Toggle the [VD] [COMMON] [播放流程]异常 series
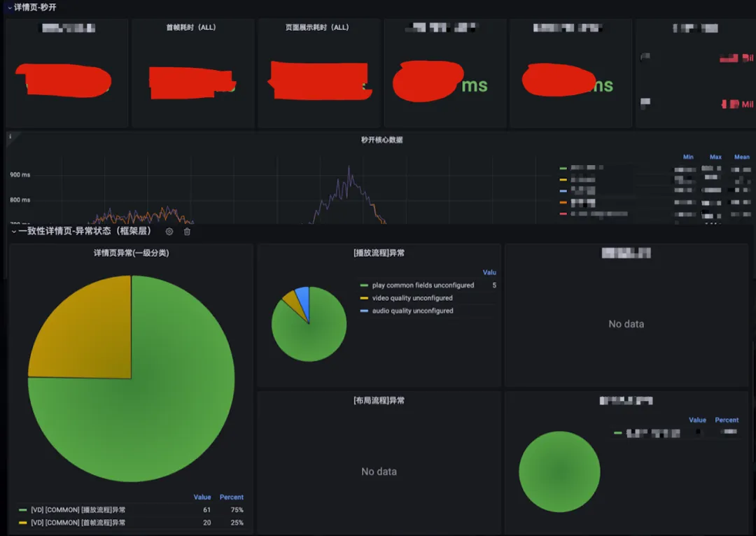This screenshot has height=536, width=756. pos(78,510)
